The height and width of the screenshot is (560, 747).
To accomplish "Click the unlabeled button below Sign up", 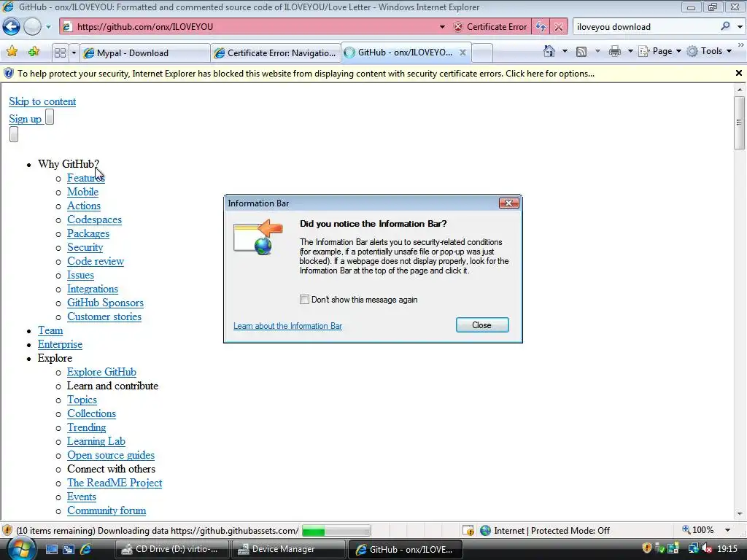I will click(x=14, y=134).
